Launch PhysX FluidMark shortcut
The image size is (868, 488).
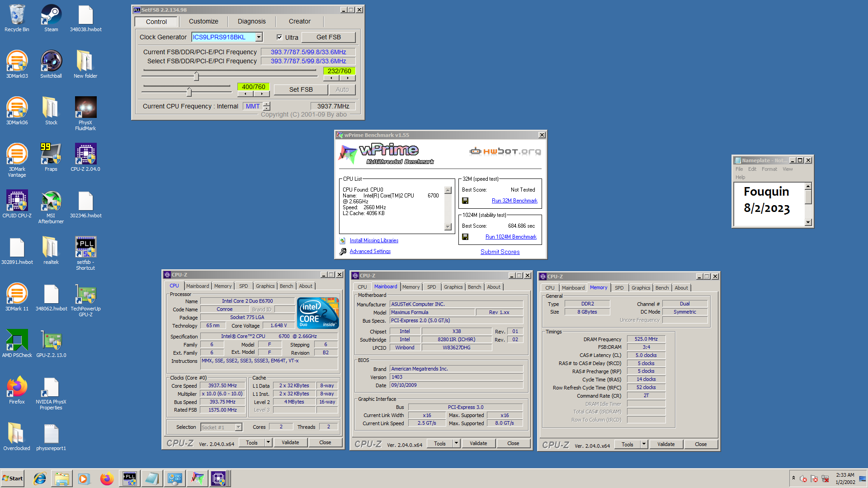85,114
